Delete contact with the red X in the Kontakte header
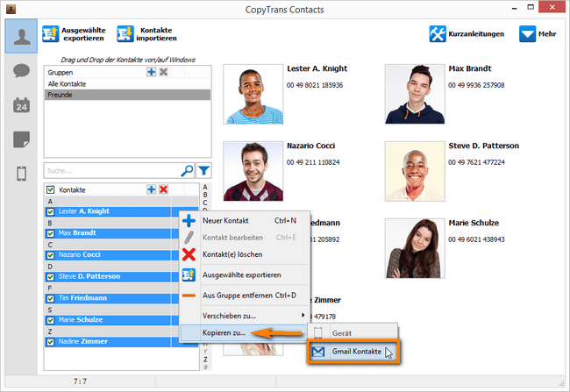Image resolution: width=570 pixels, height=392 pixels. [164, 189]
